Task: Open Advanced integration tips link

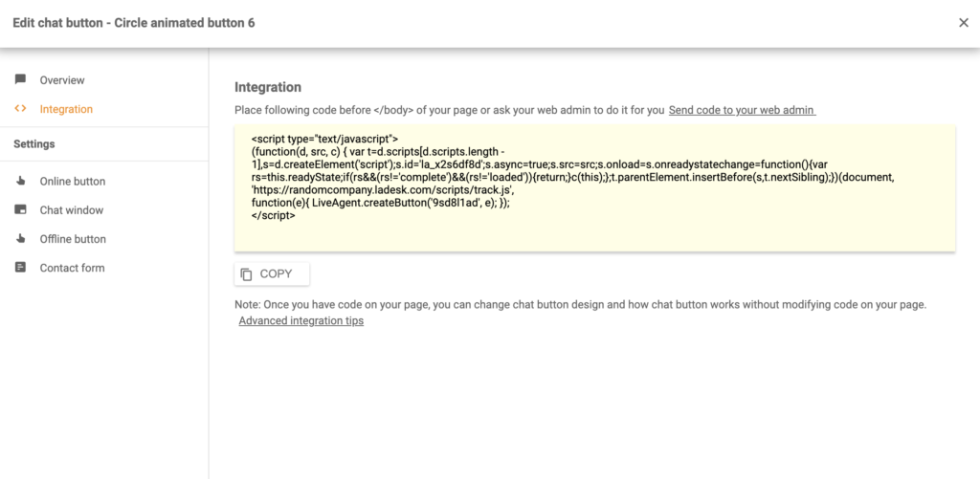Action: 301,321
